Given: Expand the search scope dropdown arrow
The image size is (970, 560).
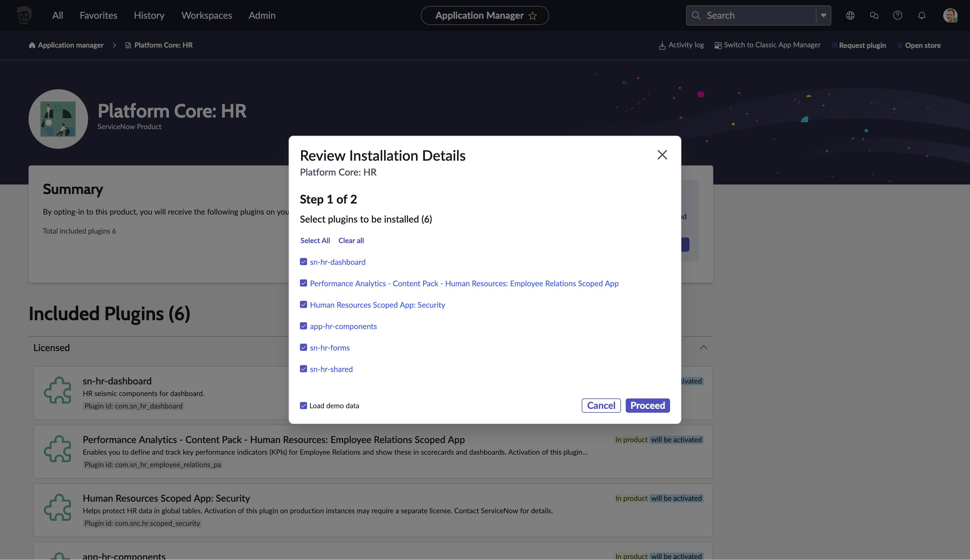Looking at the screenshot, I should [823, 15].
